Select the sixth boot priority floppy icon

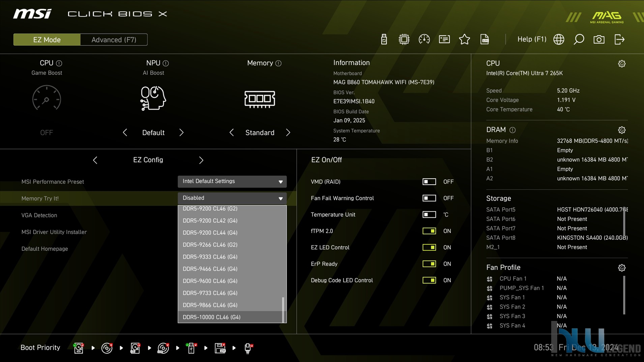click(x=220, y=348)
